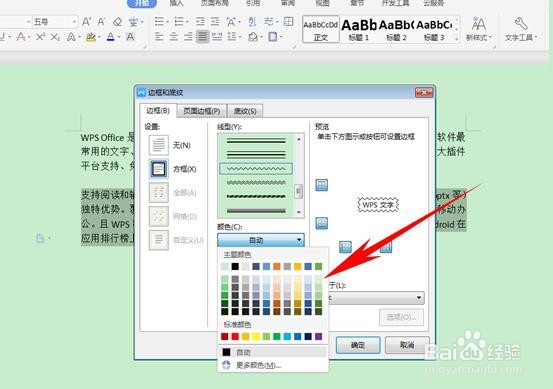Viewport: 553px width, 389px height.
Task: Click the sort icon in ribbon
Action: [x=252, y=22]
